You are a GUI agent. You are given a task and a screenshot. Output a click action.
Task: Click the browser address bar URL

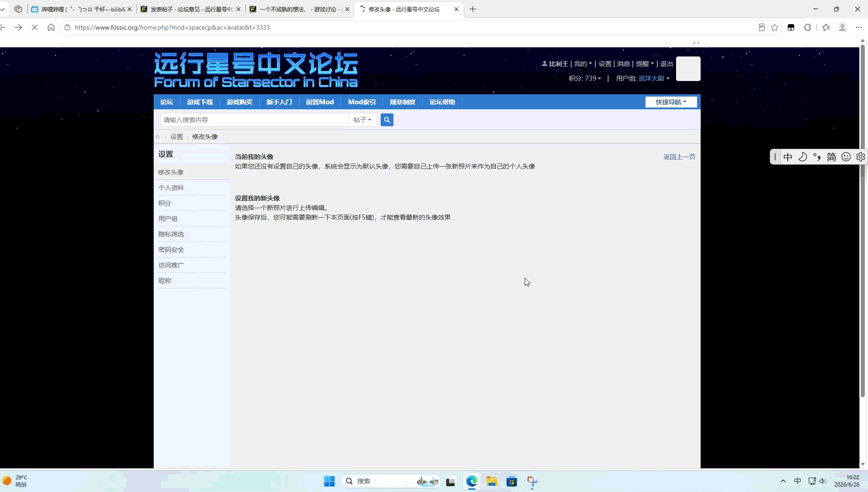point(172,27)
